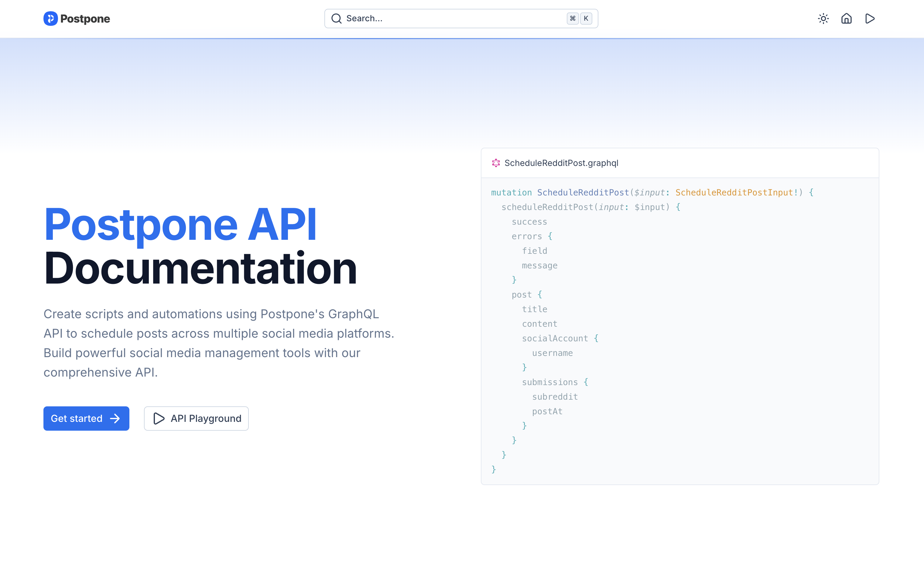Click the Postpone API heading text

coord(180,224)
